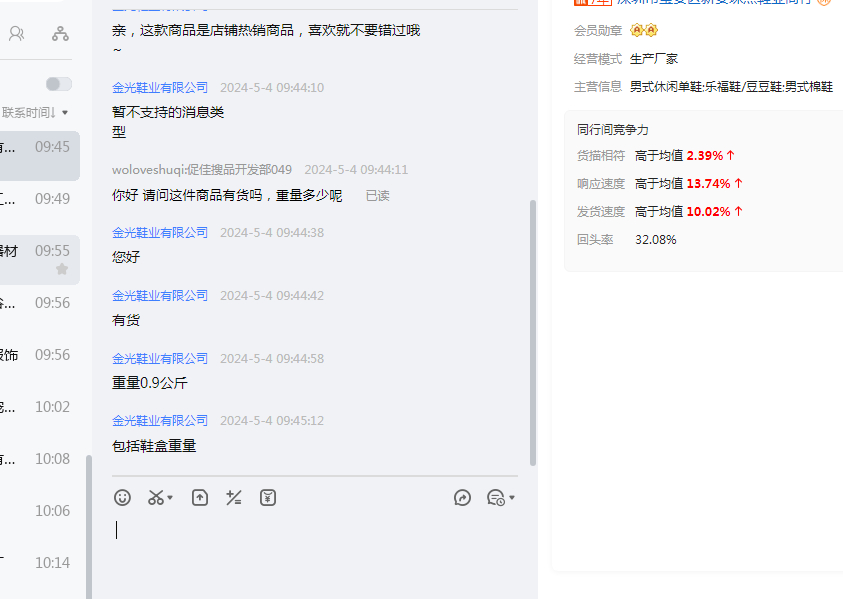843x599 pixels.
Task: Open the organization structure icon
Action: 60,34
